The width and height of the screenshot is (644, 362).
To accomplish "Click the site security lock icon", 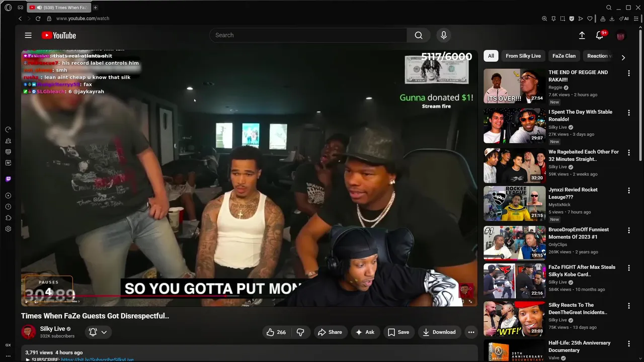I will [49, 19].
